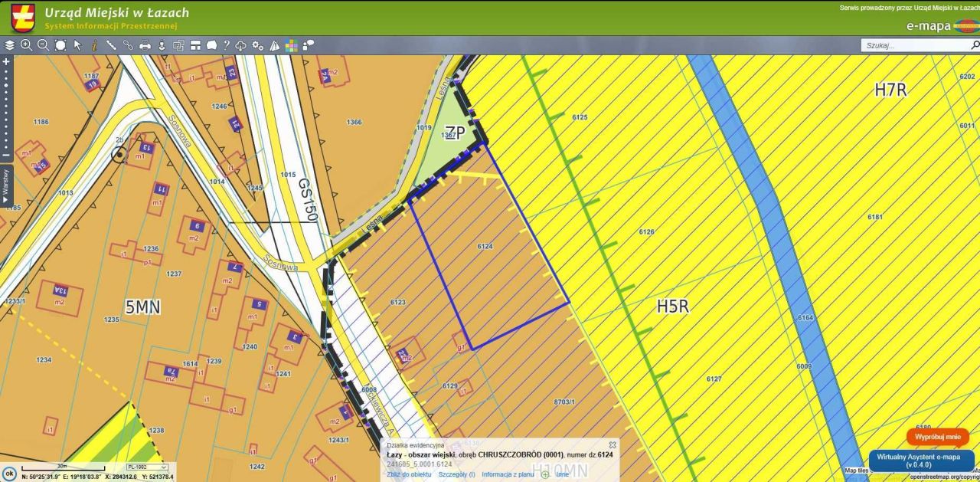Image resolution: width=980 pixels, height=482 pixels.
Task: Open the colorful grid palette icon
Action: pos(291,45)
